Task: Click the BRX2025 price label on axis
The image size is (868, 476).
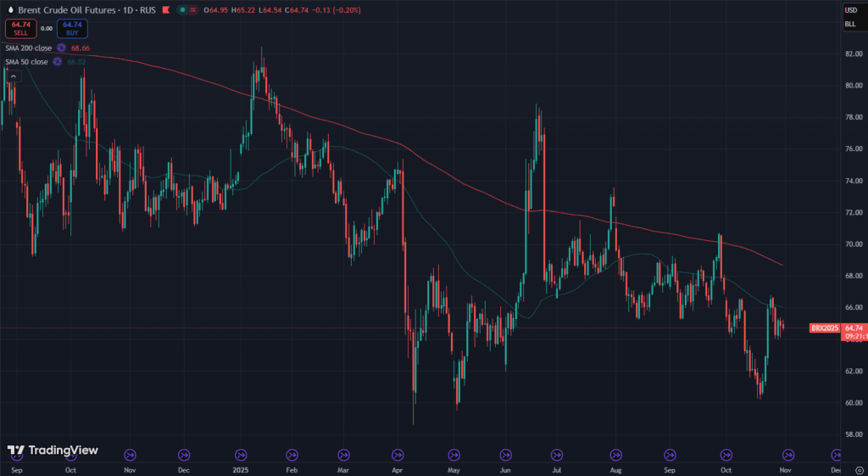Action: coord(824,328)
